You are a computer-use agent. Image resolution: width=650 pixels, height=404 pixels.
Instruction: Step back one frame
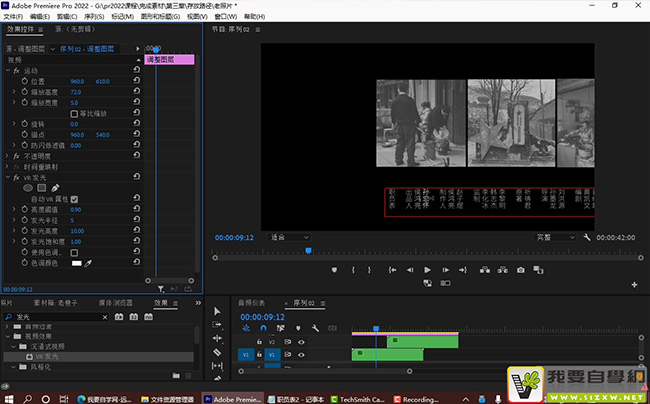(x=410, y=270)
